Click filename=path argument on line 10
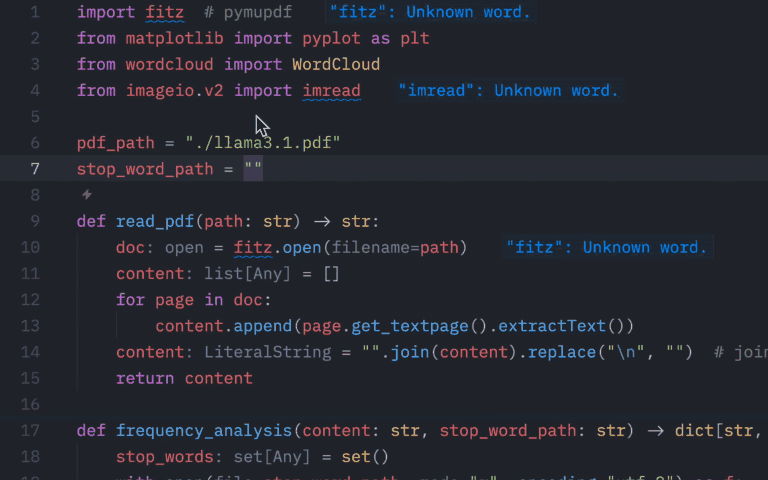 [395, 247]
